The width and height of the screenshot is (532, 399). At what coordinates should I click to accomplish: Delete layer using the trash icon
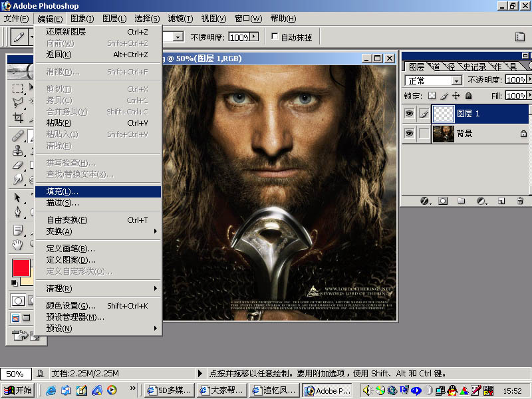tap(520, 201)
